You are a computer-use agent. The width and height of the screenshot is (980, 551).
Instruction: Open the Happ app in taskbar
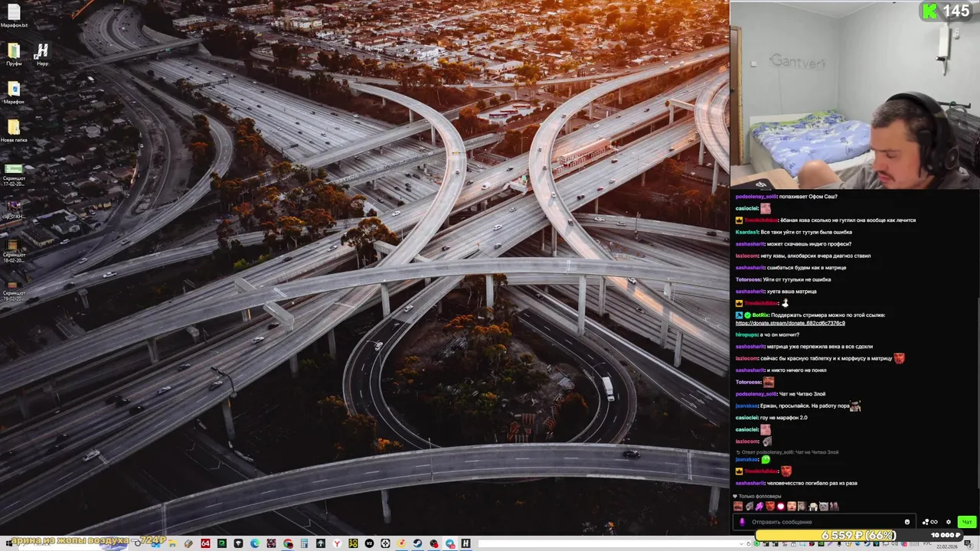465,543
